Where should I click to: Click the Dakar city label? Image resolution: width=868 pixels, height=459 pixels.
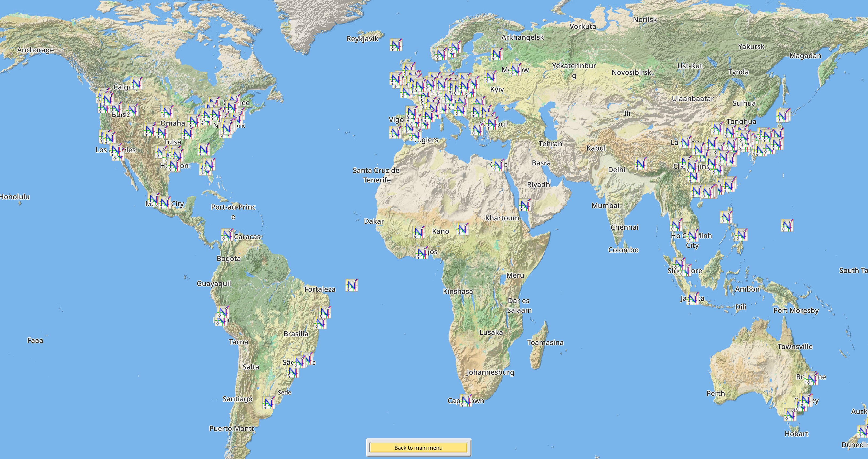pyautogui.click(x=374, y=221)
